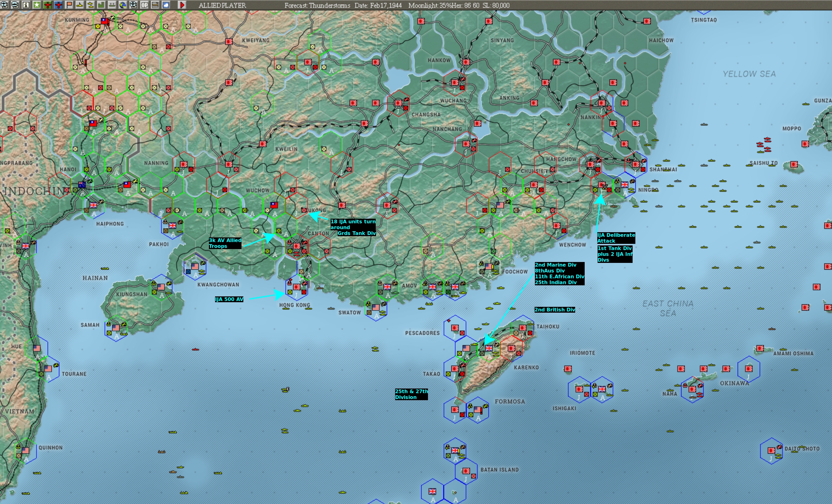Click the '25th & 27th Division' label
The height and width of the screenshot is (504, 832).
click(411, 394)
